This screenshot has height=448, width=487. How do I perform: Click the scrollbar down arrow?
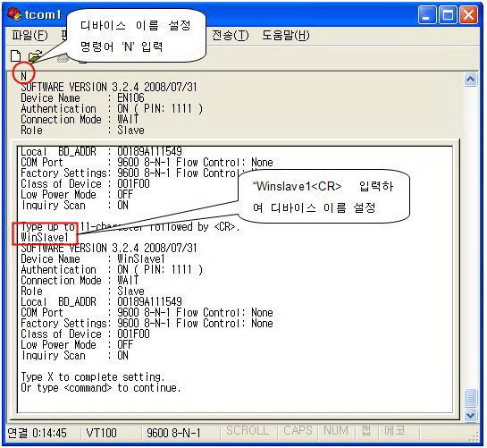click(x=471, y=415)
